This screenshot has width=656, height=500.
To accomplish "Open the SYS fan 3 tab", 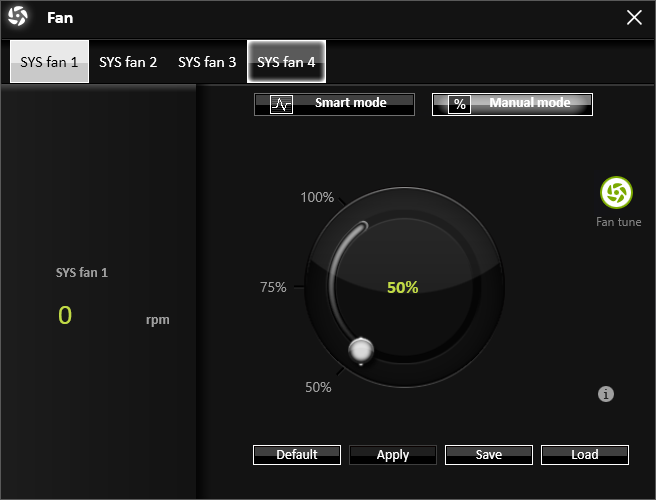I will point(207,62).
